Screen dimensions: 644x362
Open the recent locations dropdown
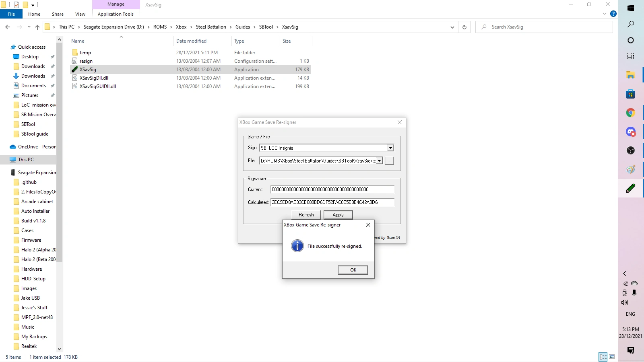29,27
